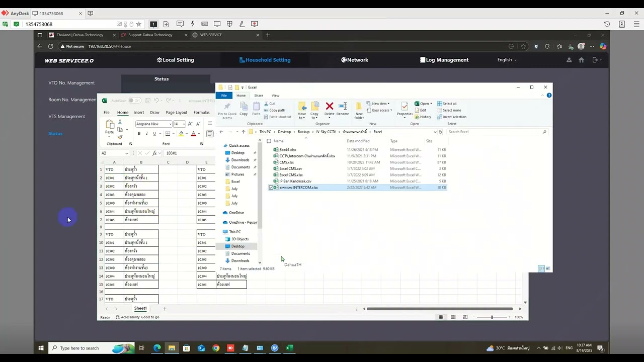The width and height of the screenshot is (644, 362).
Task: Open Explorer View ribbon tab
Action: click(x=275, y=95)
